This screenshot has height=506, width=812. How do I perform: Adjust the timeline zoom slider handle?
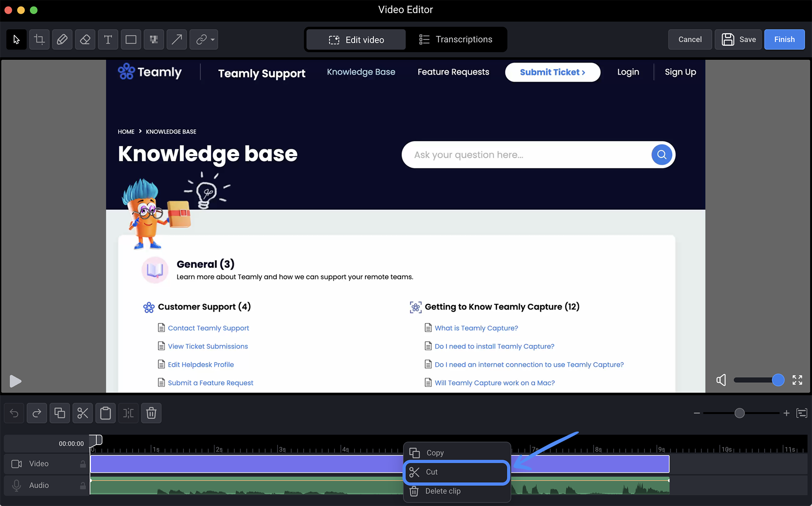click(740, 413)
